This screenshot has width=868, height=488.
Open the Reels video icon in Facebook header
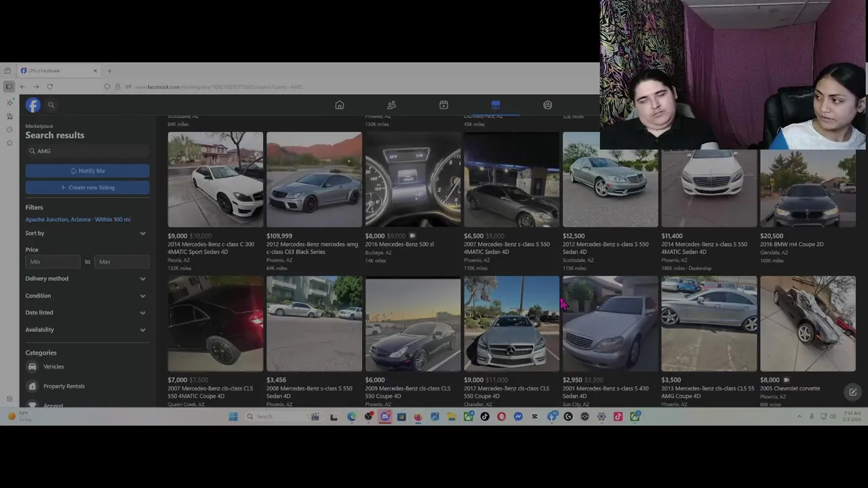tap(443, 105)
